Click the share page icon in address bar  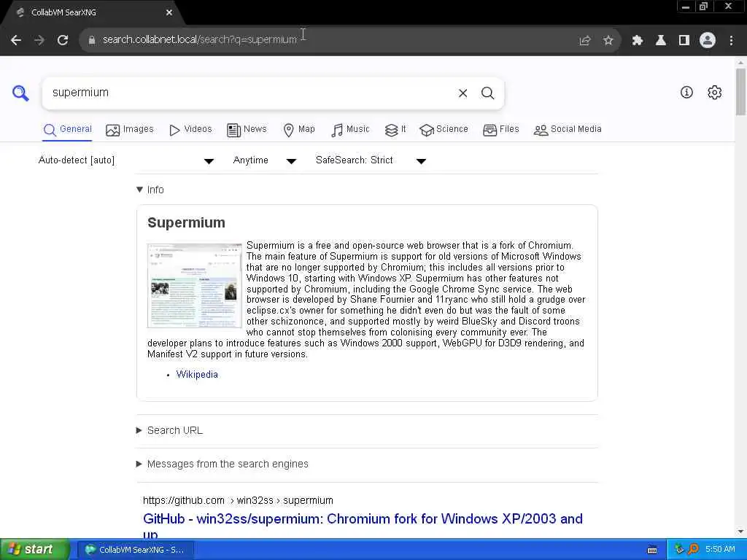(585, 41)
